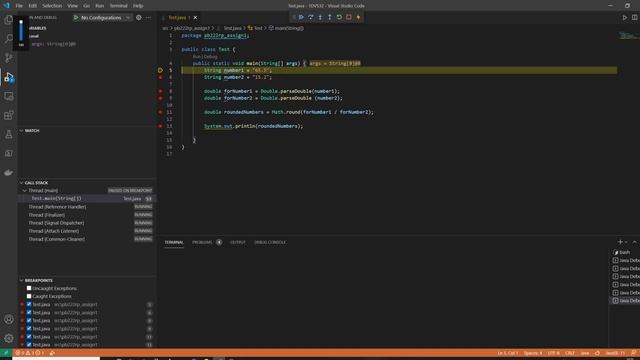Open the No Configurations dropdown
This screenshot has height=360, width=640.
[105, 18]
